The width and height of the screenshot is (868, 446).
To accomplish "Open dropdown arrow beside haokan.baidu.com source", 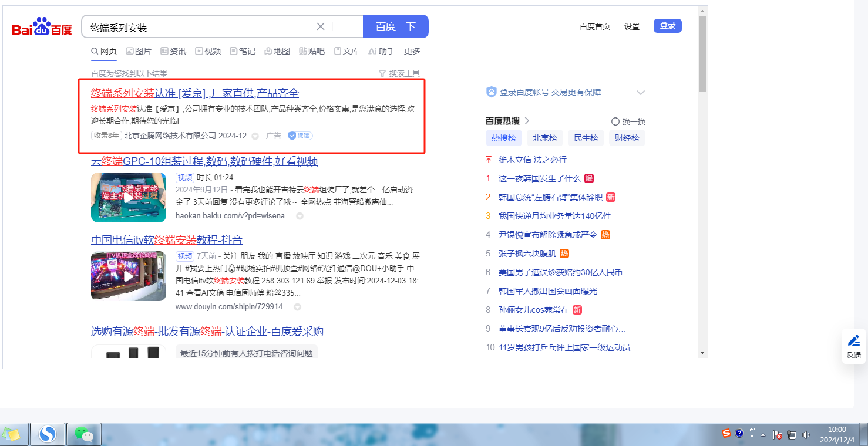I will click(300, 216).
